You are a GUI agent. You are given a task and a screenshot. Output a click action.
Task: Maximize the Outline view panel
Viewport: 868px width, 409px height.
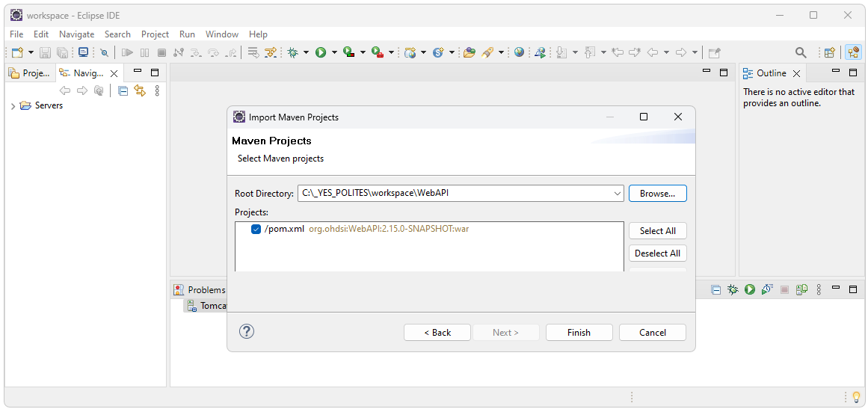(853, 72)
